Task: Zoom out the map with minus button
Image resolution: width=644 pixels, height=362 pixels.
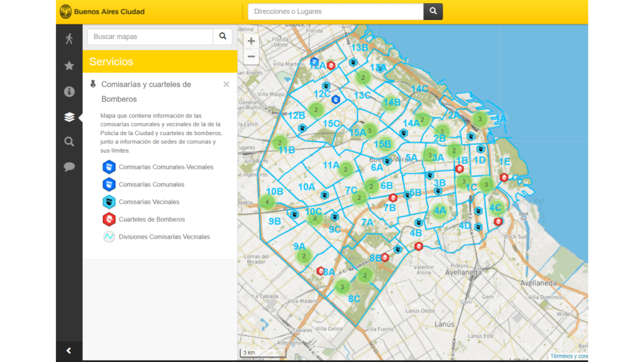Action: point(251,57)
